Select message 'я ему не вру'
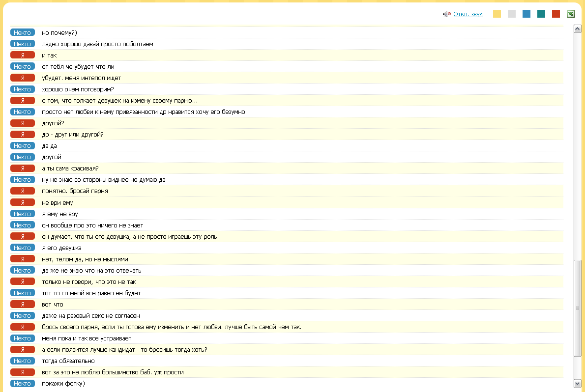Screen dimensions: 585x392 tap(59, 214)
